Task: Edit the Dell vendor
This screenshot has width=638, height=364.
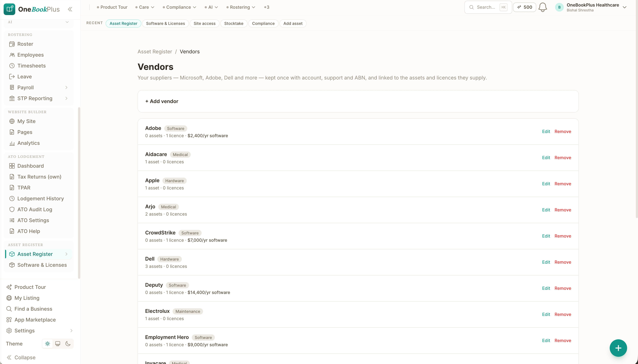Action: (x=546, y=262)
